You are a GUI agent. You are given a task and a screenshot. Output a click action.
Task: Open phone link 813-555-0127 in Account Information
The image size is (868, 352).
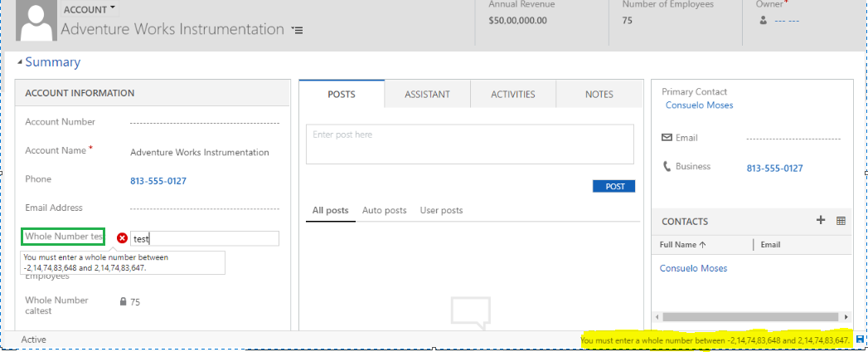[x=158, y=181]
